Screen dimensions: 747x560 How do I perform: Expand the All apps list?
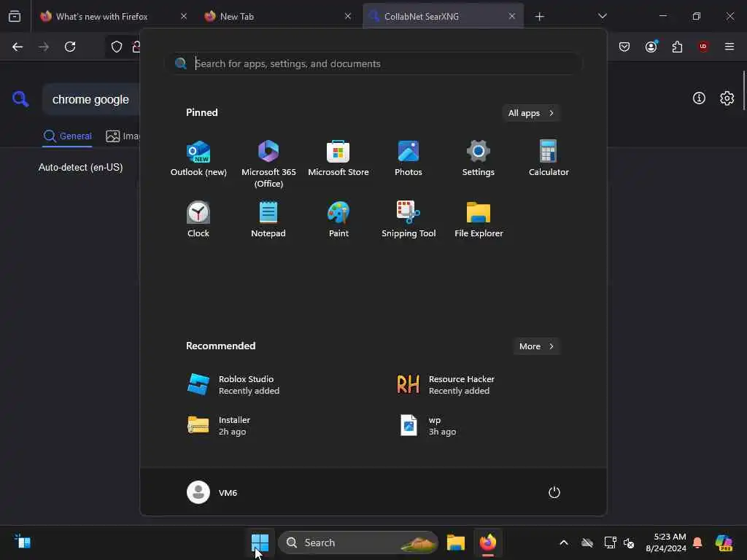[531, 113]
